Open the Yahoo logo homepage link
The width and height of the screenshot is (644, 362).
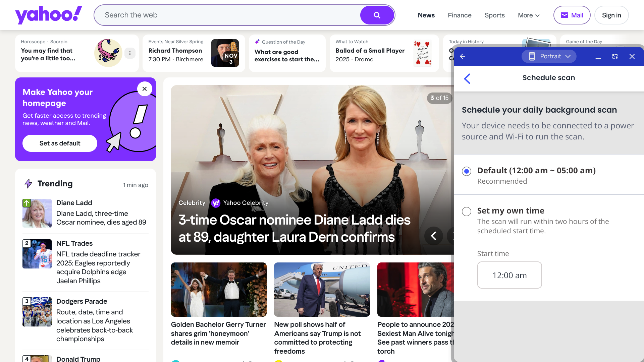point(49,15)
